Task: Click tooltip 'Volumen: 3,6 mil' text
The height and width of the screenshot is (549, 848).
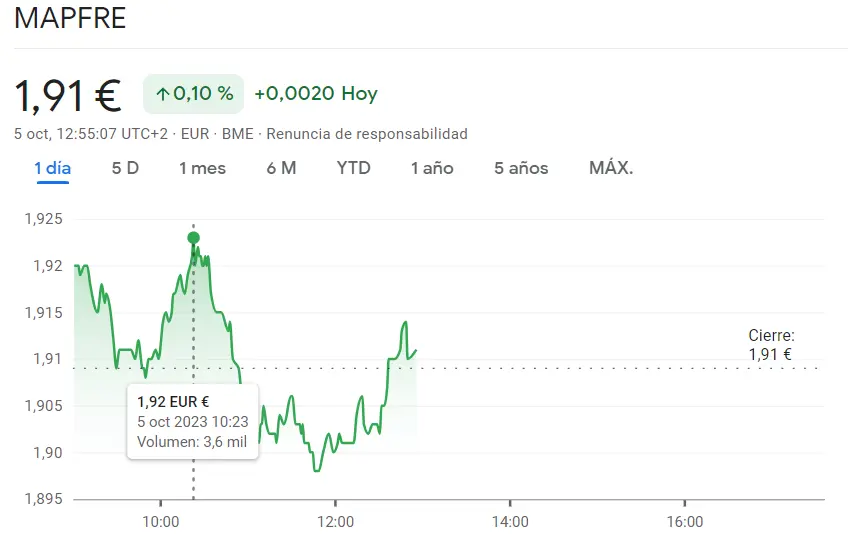Action: point(192,442)
